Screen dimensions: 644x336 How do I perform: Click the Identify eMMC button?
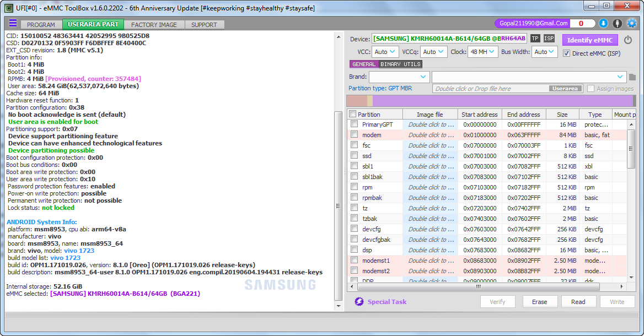(x=590, y=40)
